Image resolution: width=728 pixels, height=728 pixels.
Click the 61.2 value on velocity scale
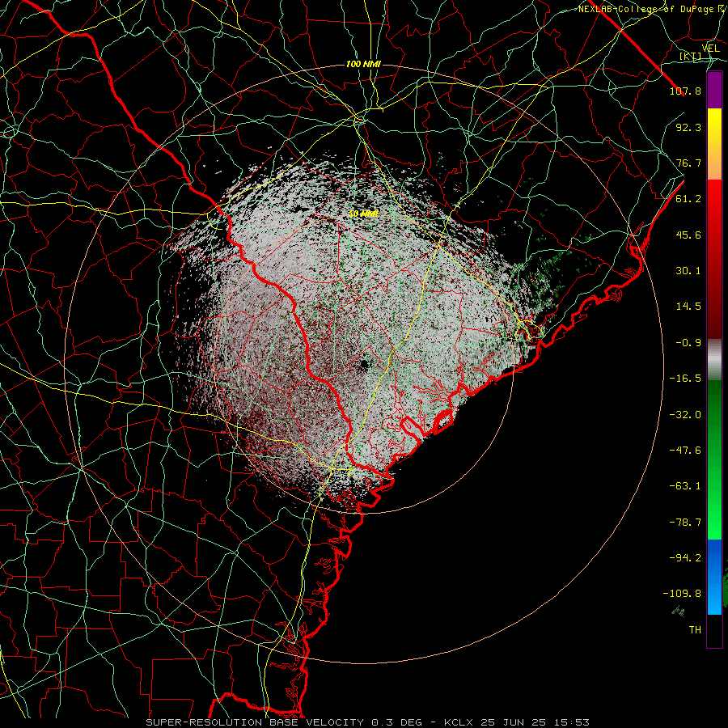tap(688, 199)
